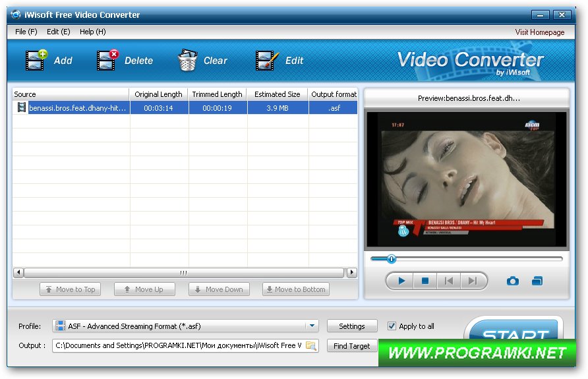Screen dimensions: 588x379
Task: Click the Source column header
Action: (71, 94)
